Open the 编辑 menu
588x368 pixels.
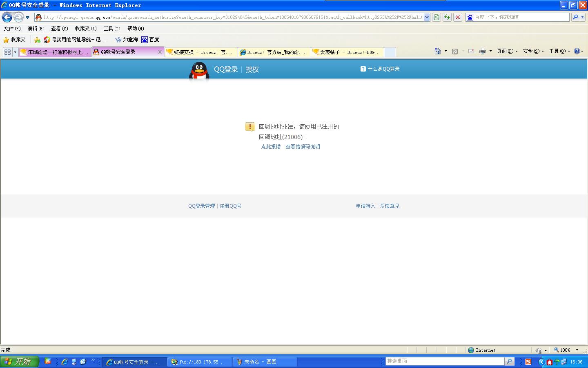(36, 29)
